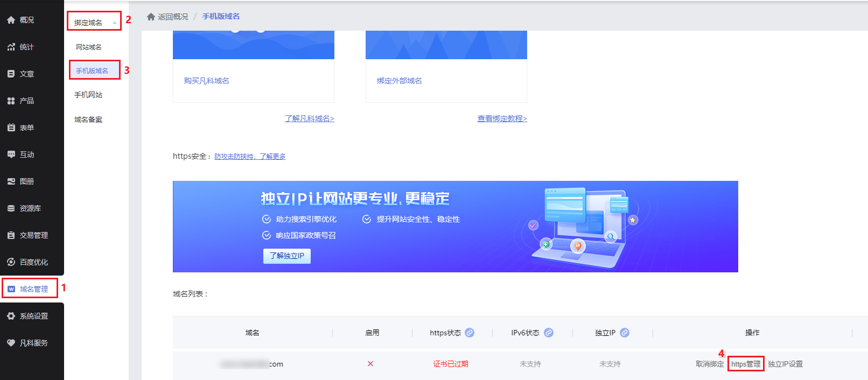
Task: Click 返回概况 breadcrumb link
Action: point(173,17)
